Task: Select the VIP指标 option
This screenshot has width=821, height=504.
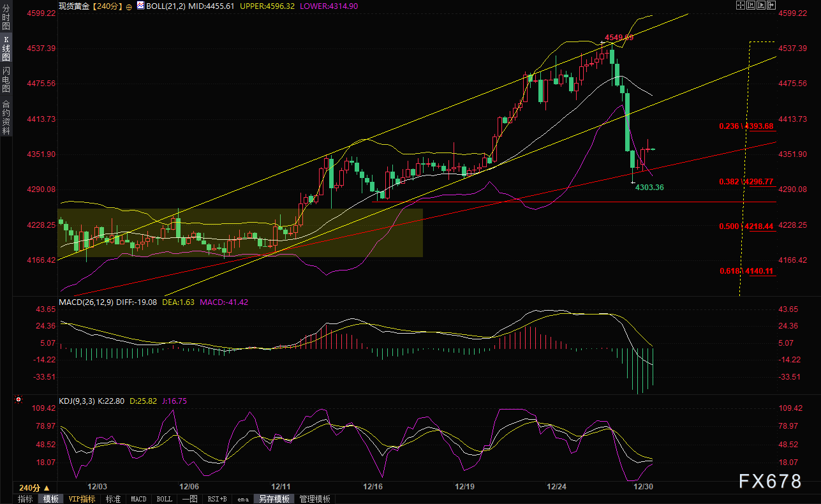Action: coord(82,499)
